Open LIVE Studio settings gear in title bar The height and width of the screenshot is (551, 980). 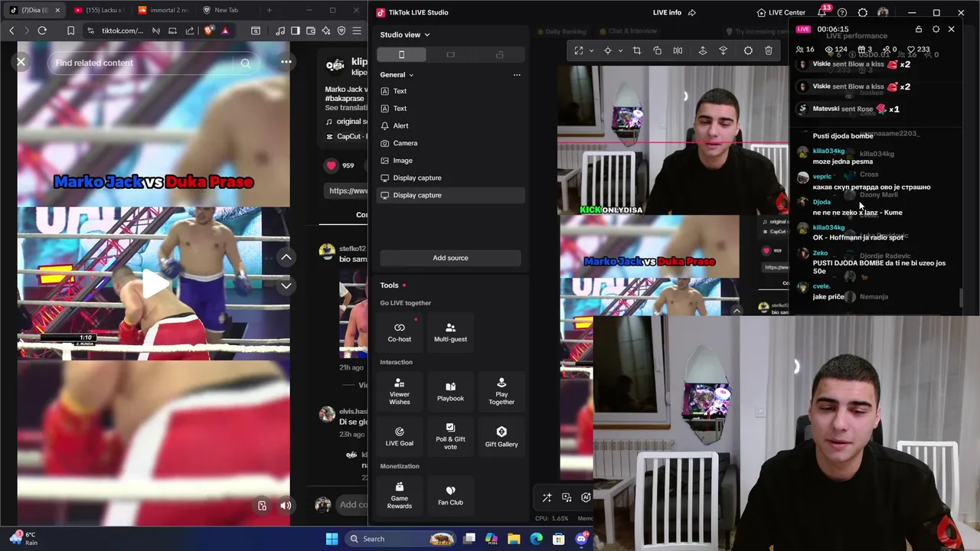click(863, 12)
